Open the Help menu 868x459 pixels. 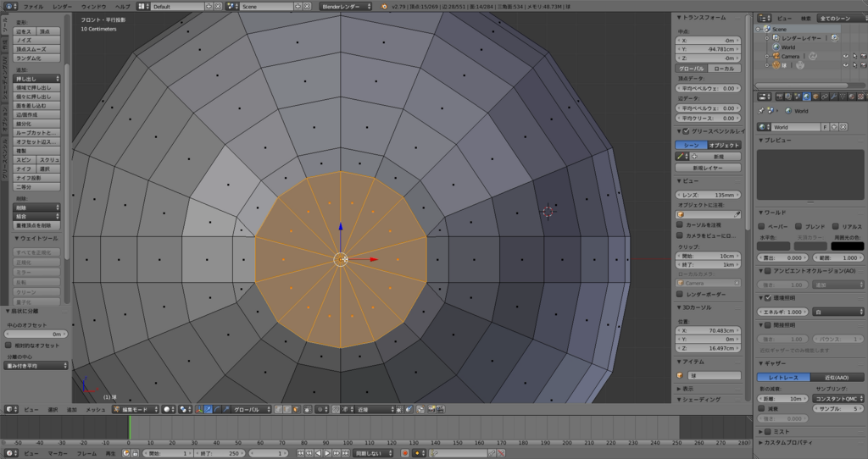122,7
